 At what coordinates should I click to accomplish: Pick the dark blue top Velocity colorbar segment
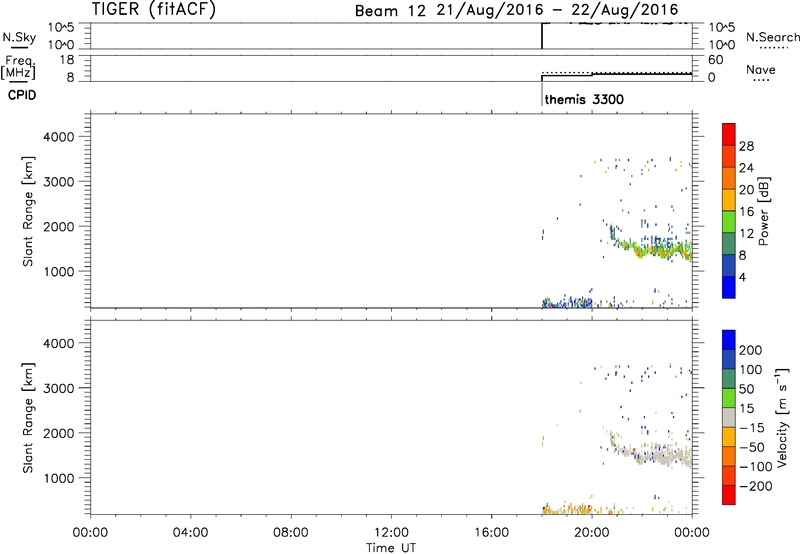(x=729, y=340)
